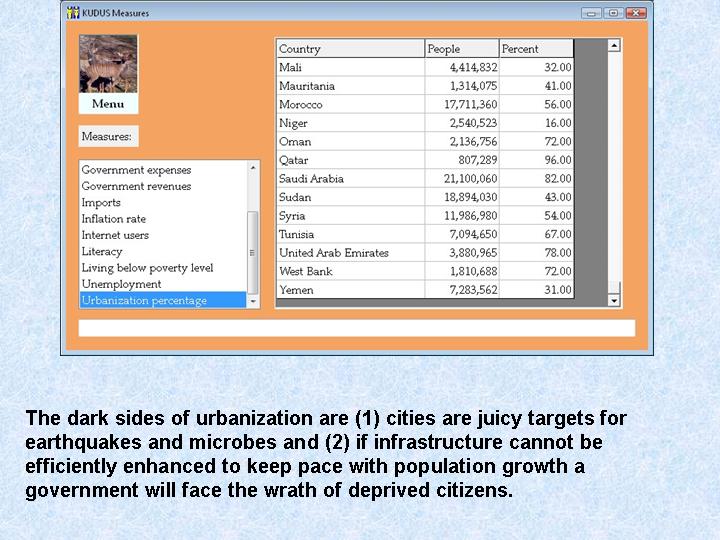Maximize the KUDUS Measures window

coord(613,13)
